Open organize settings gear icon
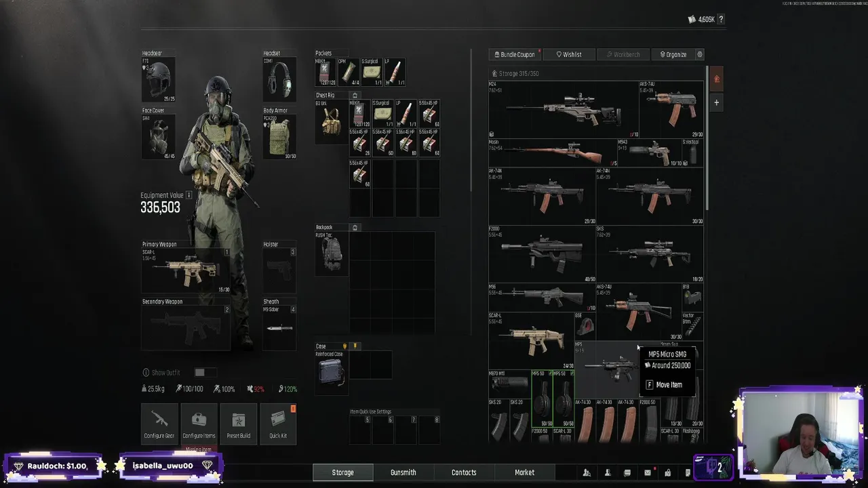 point(699,54)
